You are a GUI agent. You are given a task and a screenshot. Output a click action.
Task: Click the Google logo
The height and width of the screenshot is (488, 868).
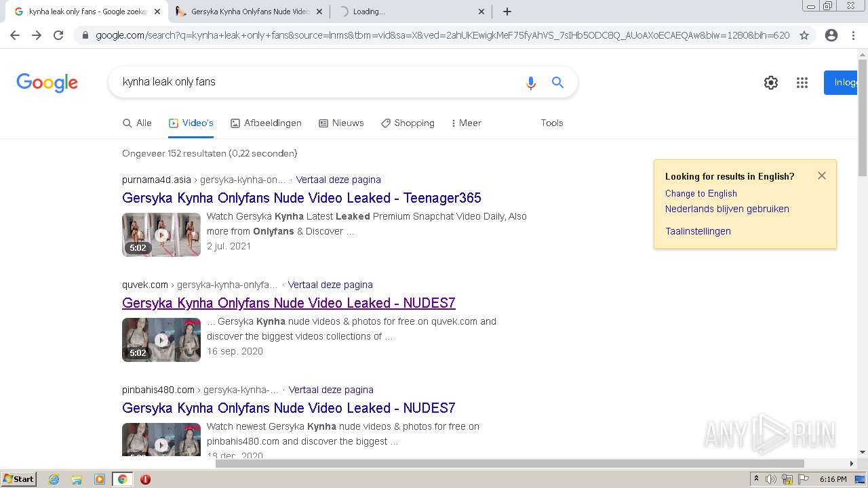pos(47,83)
